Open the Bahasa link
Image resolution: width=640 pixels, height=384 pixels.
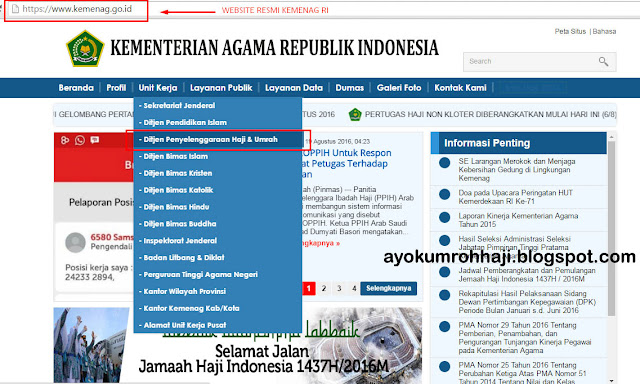coord(604,31)
